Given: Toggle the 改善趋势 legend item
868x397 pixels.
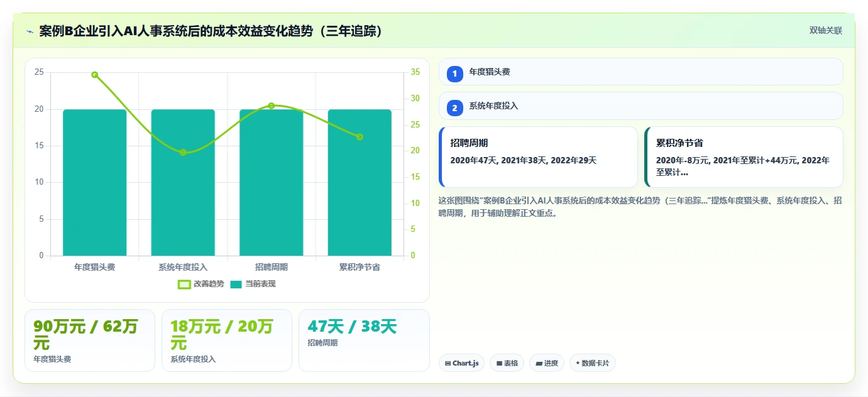Looking at the screenshot, I should [201, 284].
